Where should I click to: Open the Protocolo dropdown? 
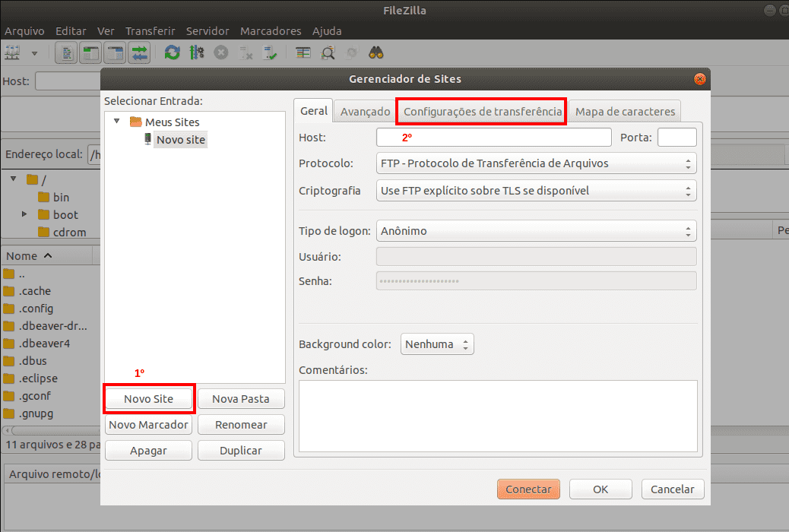tap(537, 163)
